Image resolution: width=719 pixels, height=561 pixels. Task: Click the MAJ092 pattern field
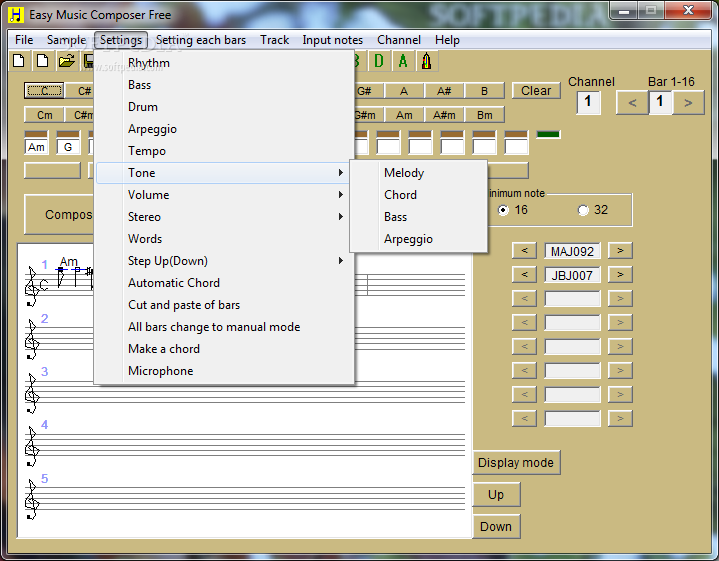pyautogui.click(x=572, y=251)
